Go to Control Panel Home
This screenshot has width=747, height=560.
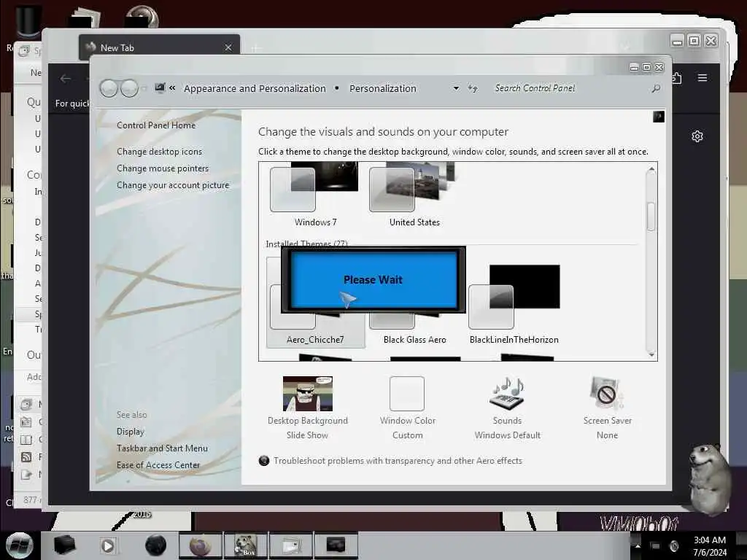(x=156, y=125)
